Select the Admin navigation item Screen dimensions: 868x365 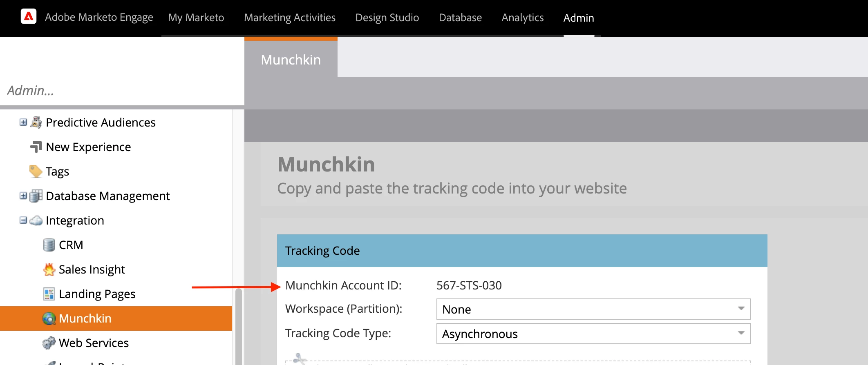tap(579, 18)
